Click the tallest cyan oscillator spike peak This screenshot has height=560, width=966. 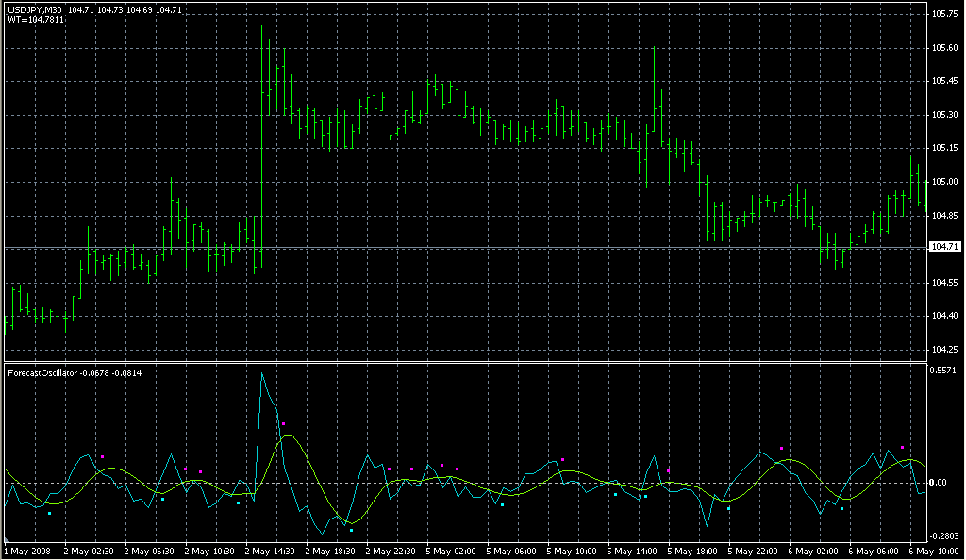[x=262, y=374]
